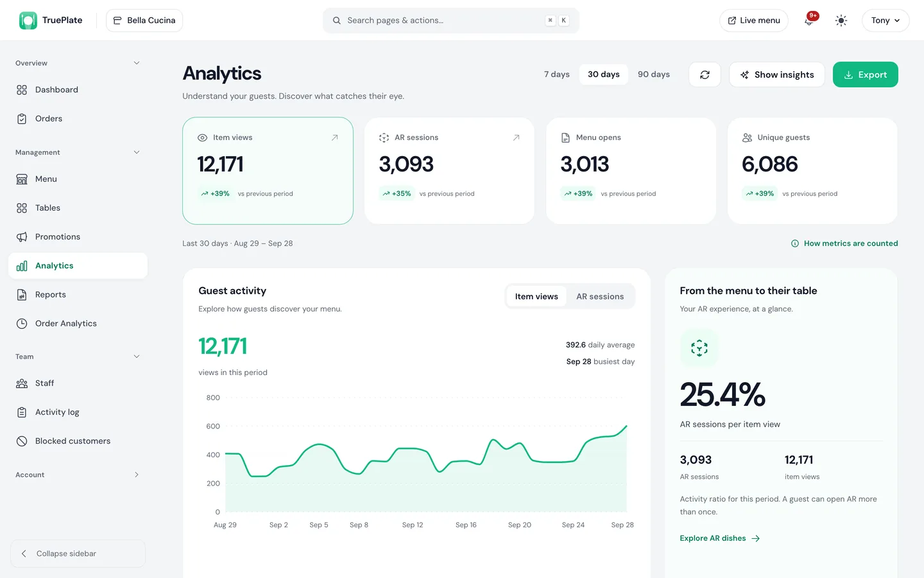
Task: Select the Menu opens metric card
Action: click(631, 171)
